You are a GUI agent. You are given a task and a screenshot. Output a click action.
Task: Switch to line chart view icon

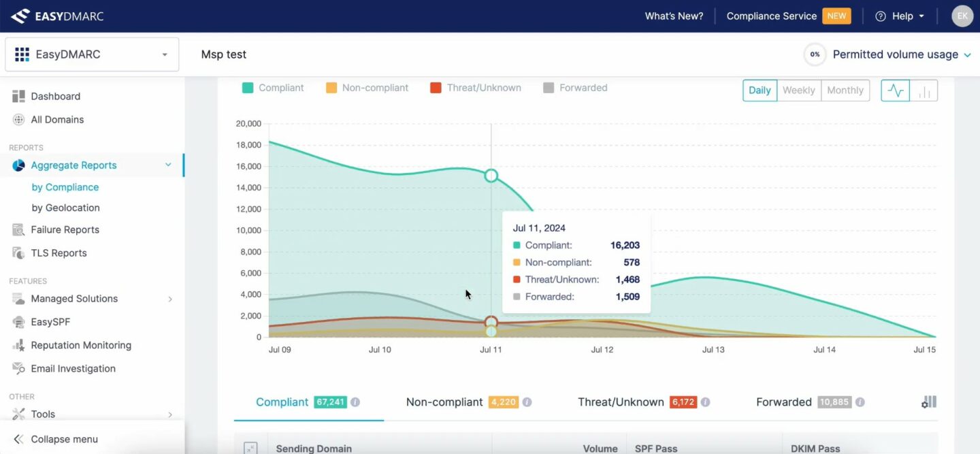pyautogui.click(x=896, y=91)
